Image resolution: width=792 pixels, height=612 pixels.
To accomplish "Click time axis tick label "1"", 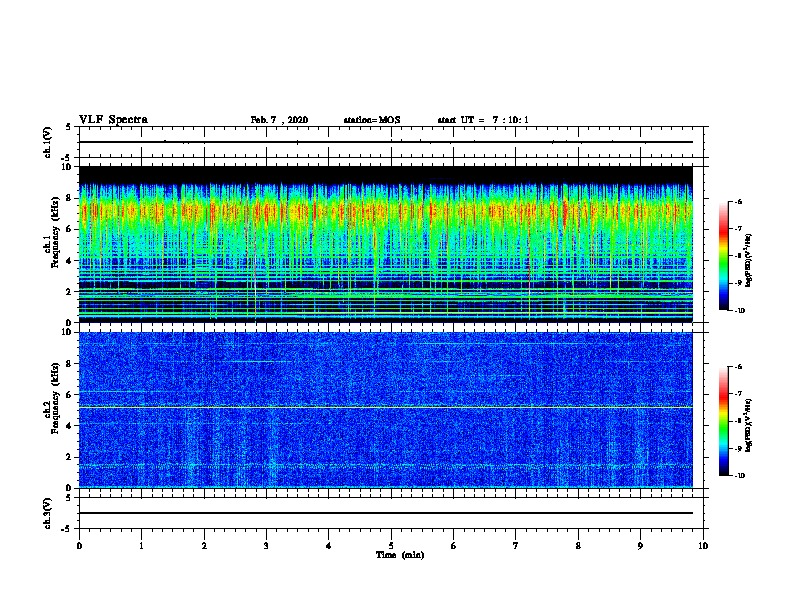I will [142, 546].
